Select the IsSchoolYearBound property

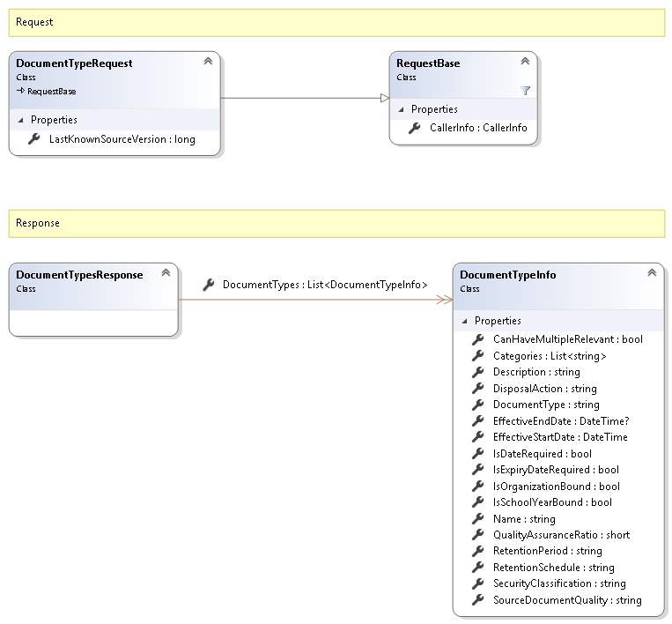pos(552,502)
